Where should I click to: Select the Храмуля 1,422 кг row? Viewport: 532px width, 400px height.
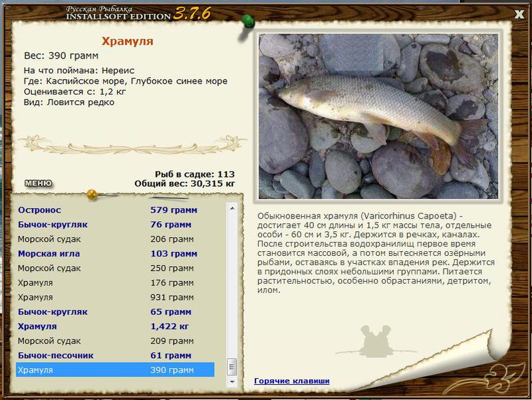115,326
